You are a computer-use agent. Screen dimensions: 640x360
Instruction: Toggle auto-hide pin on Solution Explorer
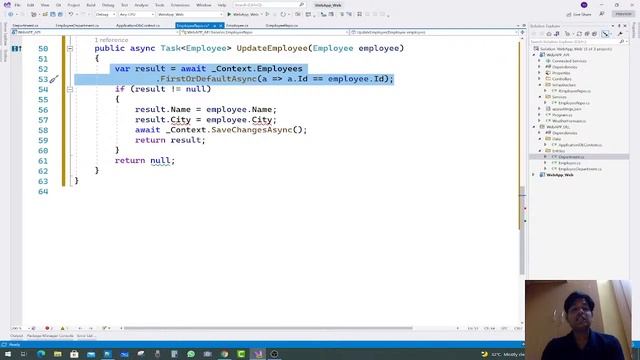coord(619,26)
